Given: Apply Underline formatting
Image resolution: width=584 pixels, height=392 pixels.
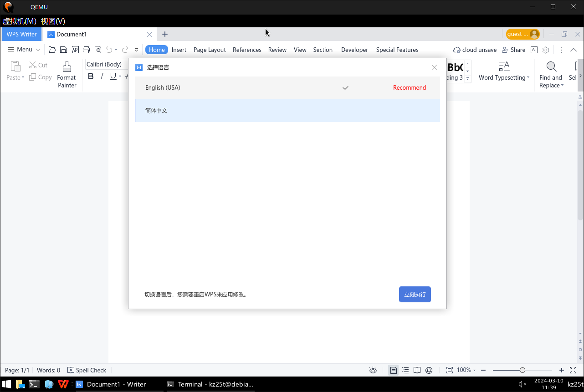Looking at the screenshot, I should pos(113,76).
